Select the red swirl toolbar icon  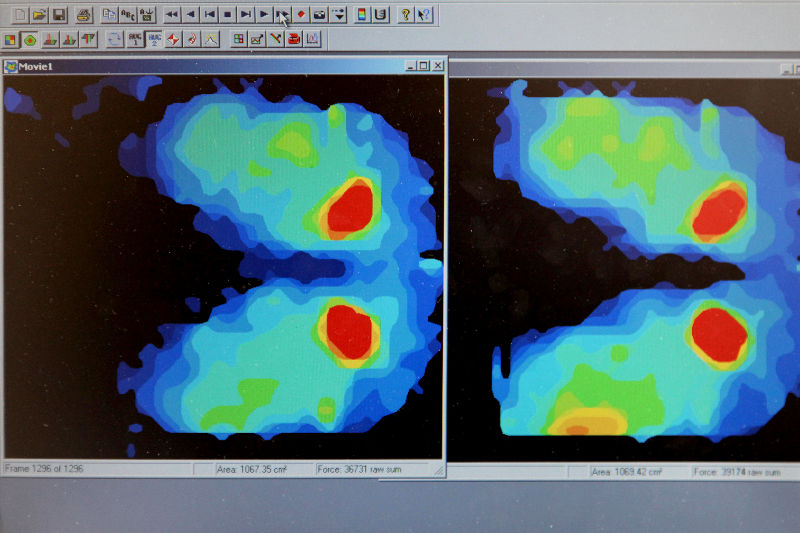(x=192, y=39)
